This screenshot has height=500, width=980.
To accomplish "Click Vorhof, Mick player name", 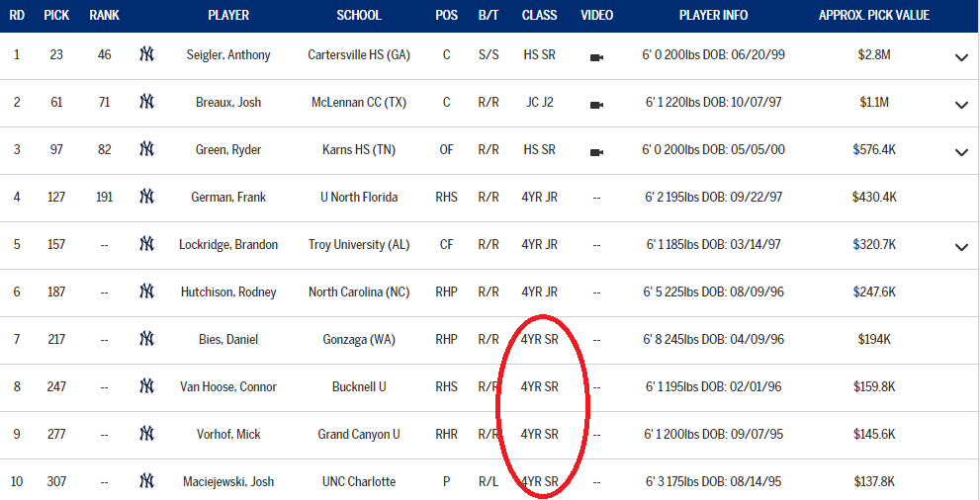I will pyautogui.click(x=228, y=435).
